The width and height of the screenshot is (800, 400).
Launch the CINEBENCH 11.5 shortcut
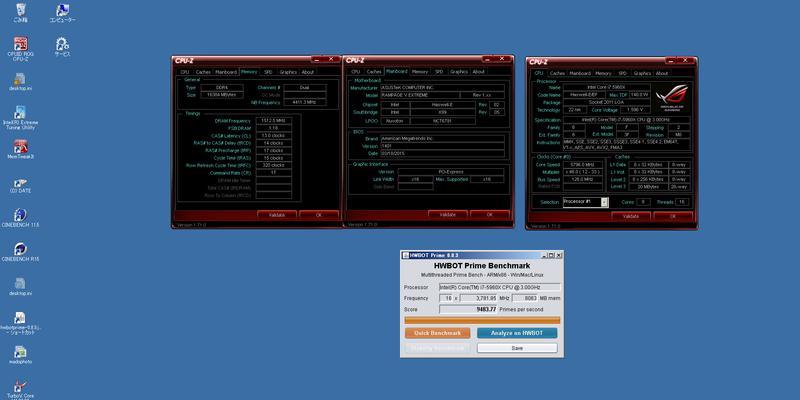(x=20, y=218)
